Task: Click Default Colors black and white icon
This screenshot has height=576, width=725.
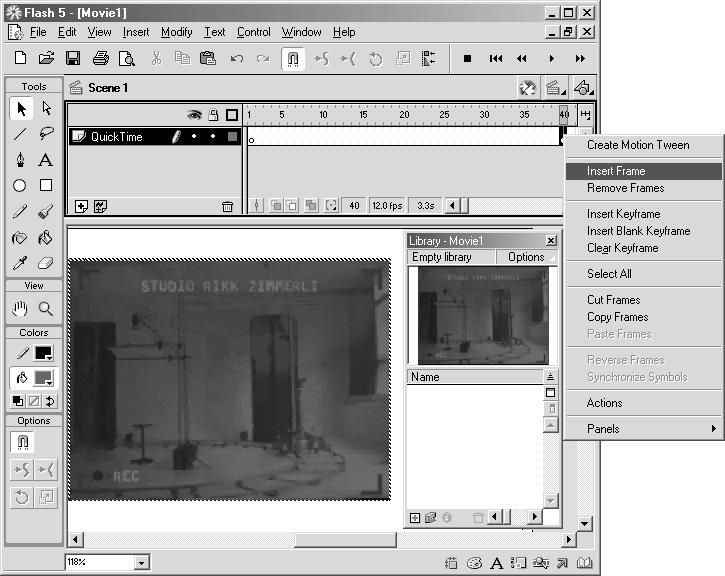Action: coord(18,401)
